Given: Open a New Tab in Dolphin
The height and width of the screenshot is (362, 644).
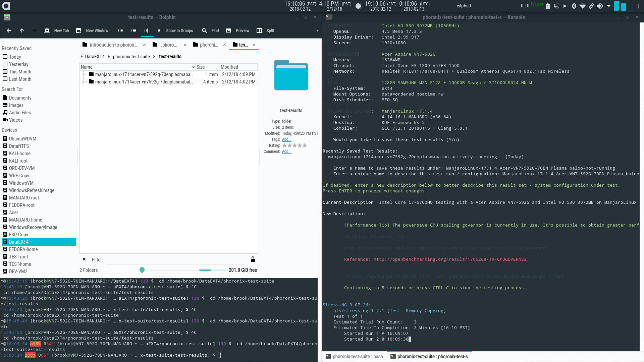Looking at the screenshot, I should tap(57, 31).
